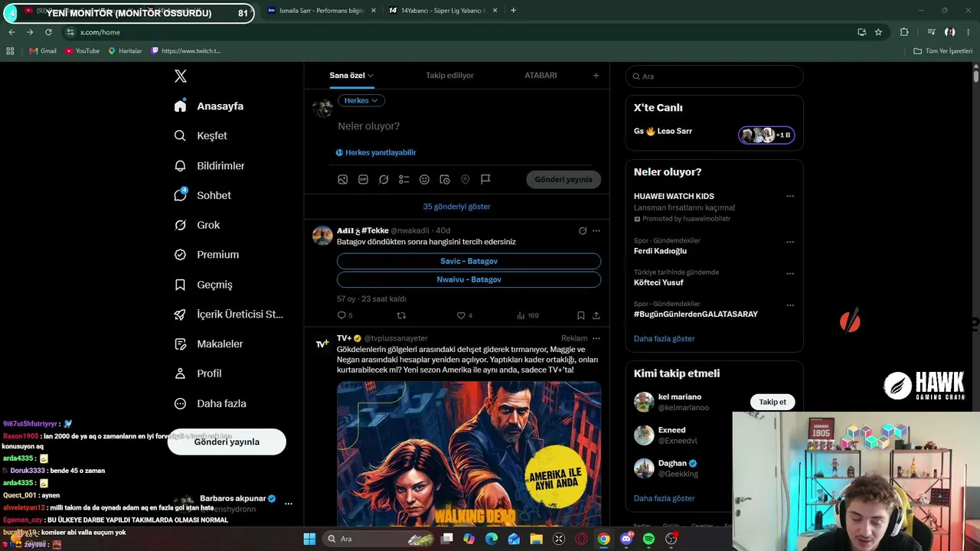Bookmark this page with star icon

click(x=878, y=32)
